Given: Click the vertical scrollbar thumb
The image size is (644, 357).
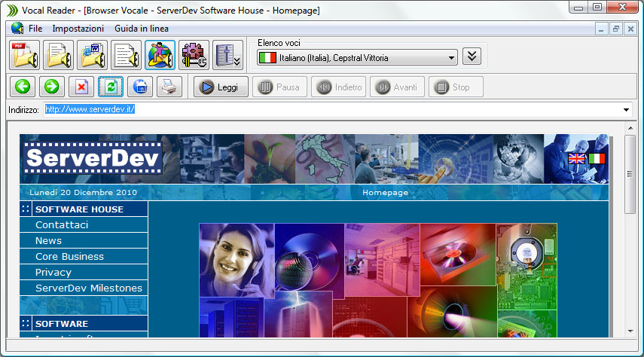Looking at the screenshot, I should click(630, 174).
